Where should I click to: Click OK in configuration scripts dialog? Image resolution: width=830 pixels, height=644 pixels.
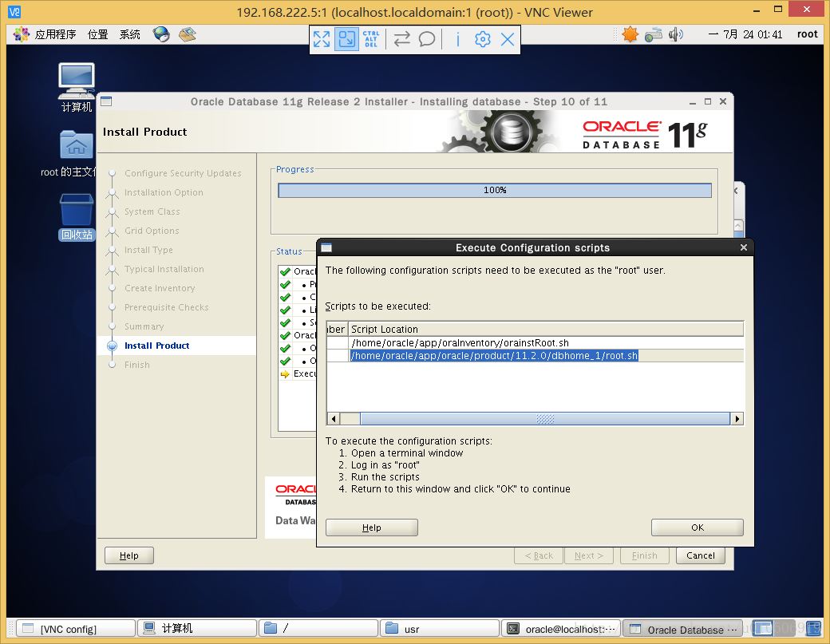tap(698, 527)
